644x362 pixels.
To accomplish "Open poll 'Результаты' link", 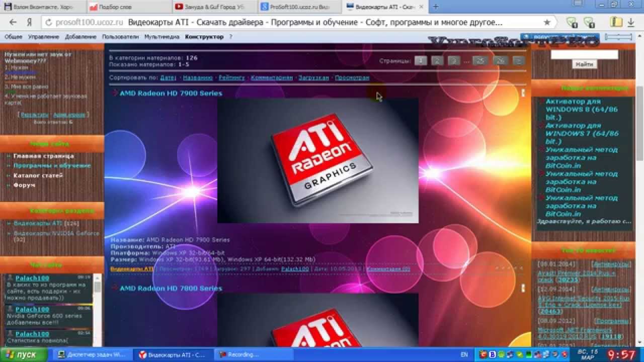I will click(x=35, y=115).
